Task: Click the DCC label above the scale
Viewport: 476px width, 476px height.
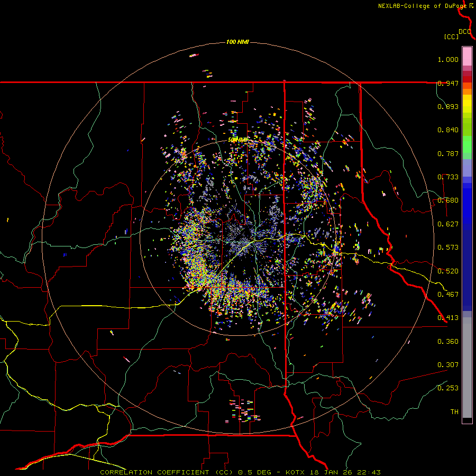Action: (x=465, y=32)
